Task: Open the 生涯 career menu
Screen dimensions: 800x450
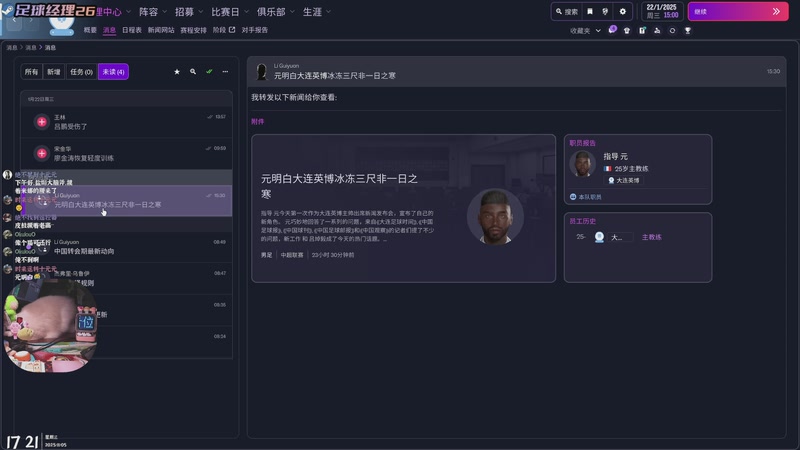Action: [x=312, y=11]
